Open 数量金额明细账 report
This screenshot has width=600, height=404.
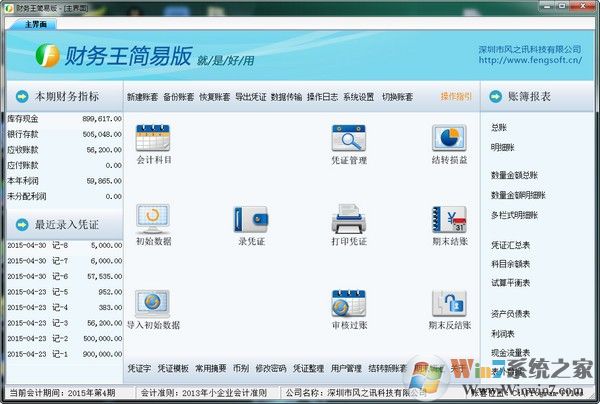[518, 195]
